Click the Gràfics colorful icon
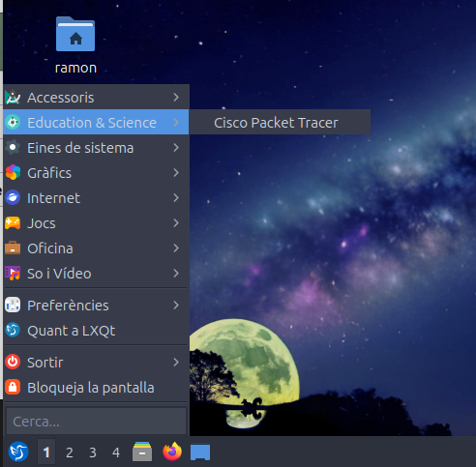This screenshot has width=476, height=467. tap(13, 173)
